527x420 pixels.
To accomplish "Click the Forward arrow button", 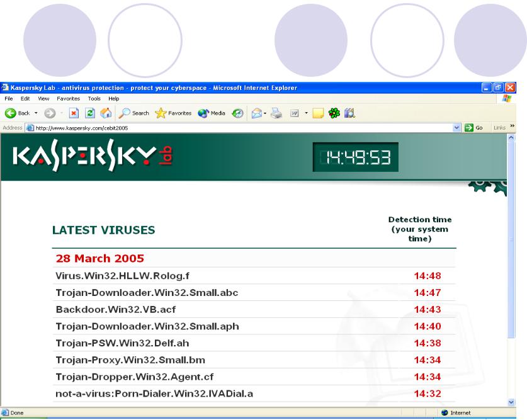I will pyautogui.click(x=50, y=113).
